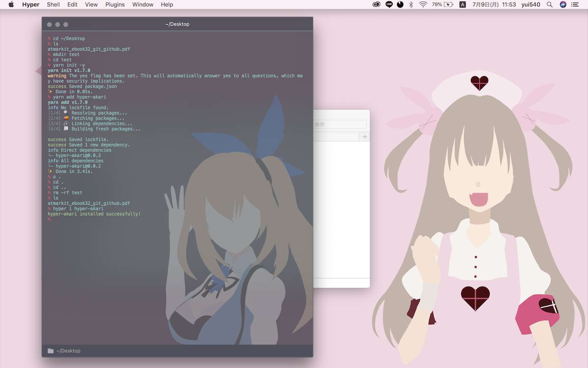This screenshot has height=368, width=588.
Task: Open Notification Center list icon
Action: pyautogui.click(x=575, y=5)
